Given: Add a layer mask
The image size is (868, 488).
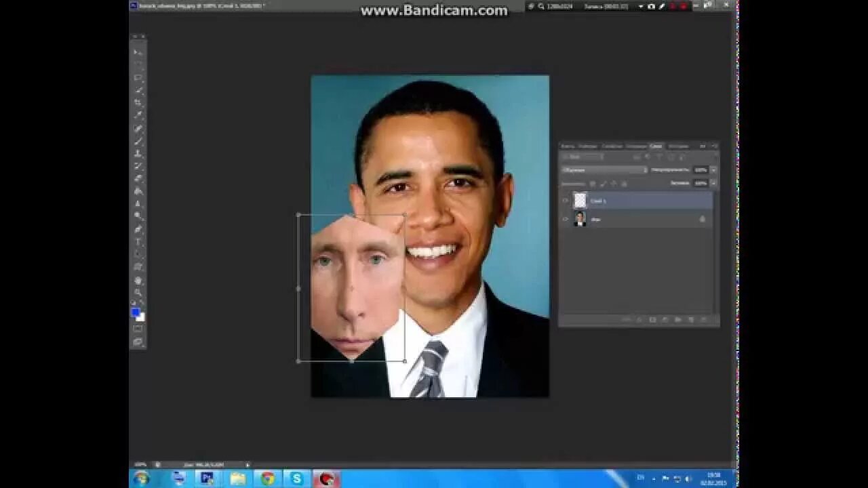Looking at the screenshot, I should [652, 320].
